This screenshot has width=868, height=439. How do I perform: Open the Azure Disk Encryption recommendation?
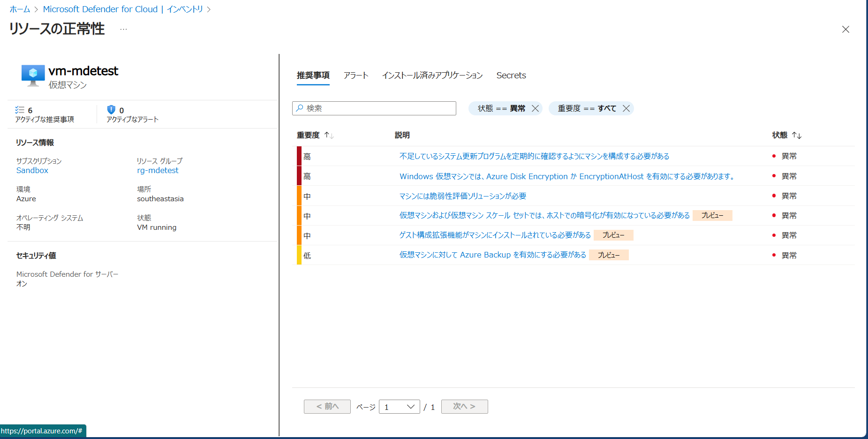[x=566, y=176]
